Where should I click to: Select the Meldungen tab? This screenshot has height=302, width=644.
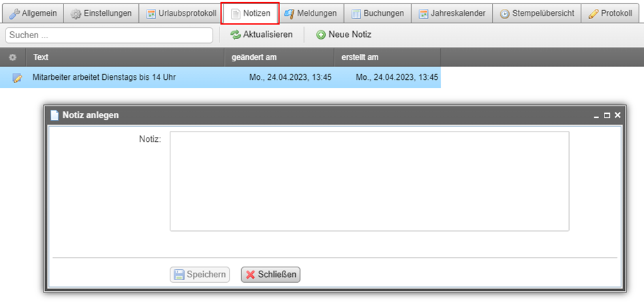[311, 14]
